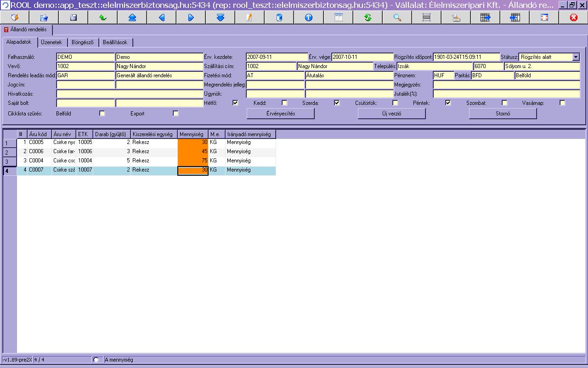Enable the Kedd checkbox

[x=284, y=103]
